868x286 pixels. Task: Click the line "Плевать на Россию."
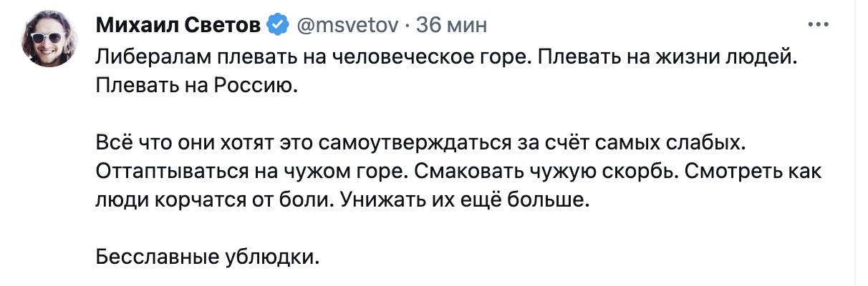click(x=196, y=87)
